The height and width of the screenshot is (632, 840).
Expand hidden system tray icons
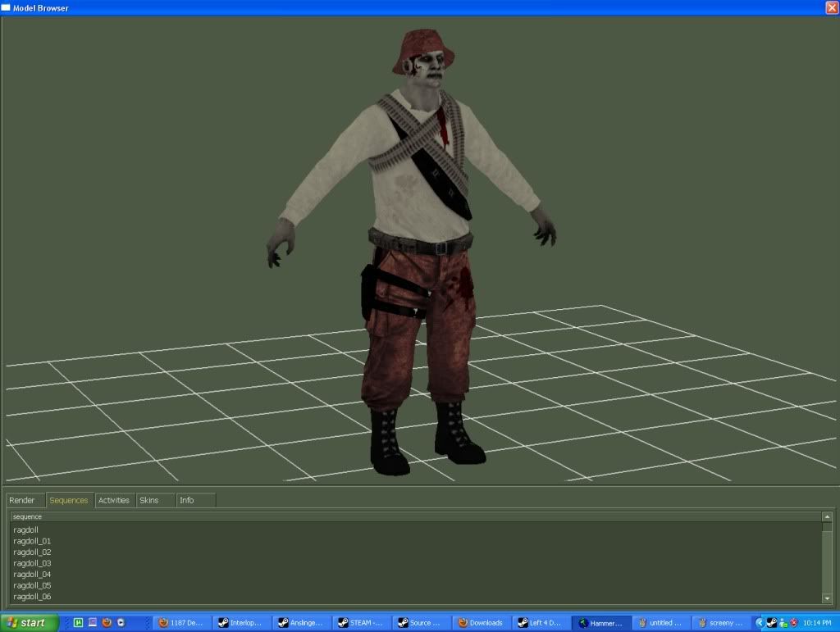[x=760, y=623]
